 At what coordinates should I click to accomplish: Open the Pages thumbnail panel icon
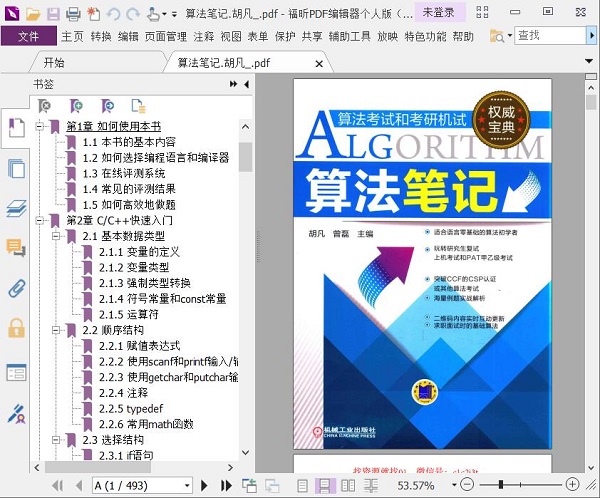tap(16, 168)
